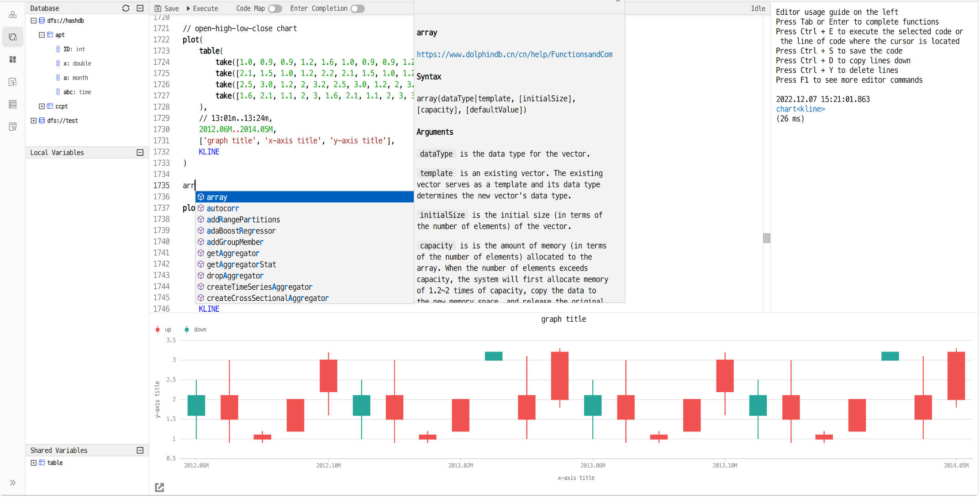Open the dolphindb.cn help link
Screen dimensions: 980x500
pyautogui.click(x=515, y=54)
